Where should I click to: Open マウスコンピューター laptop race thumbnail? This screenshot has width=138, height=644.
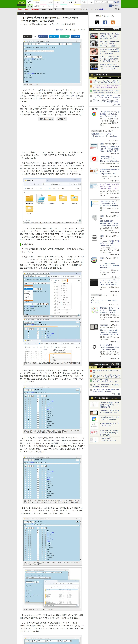click(94, 36)
